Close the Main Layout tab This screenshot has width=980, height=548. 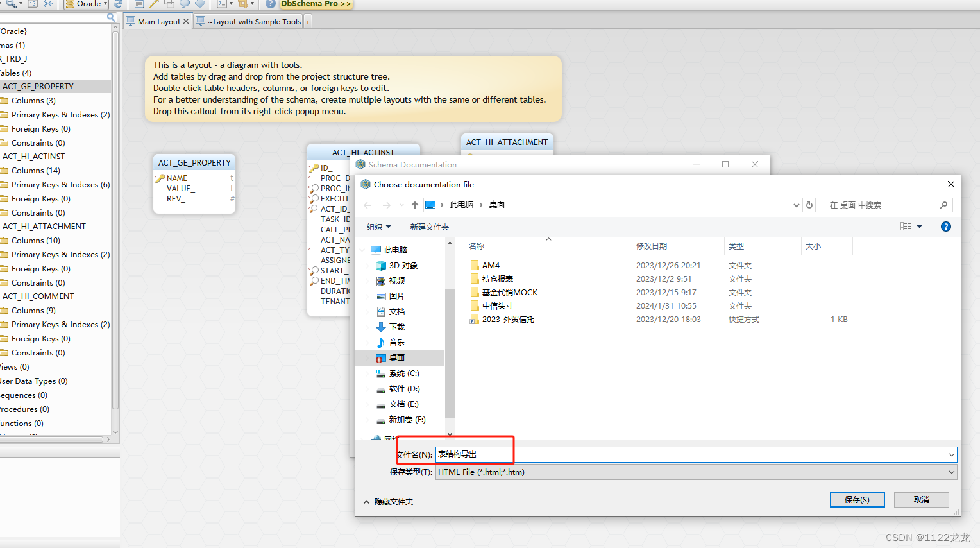coord(186,21)
